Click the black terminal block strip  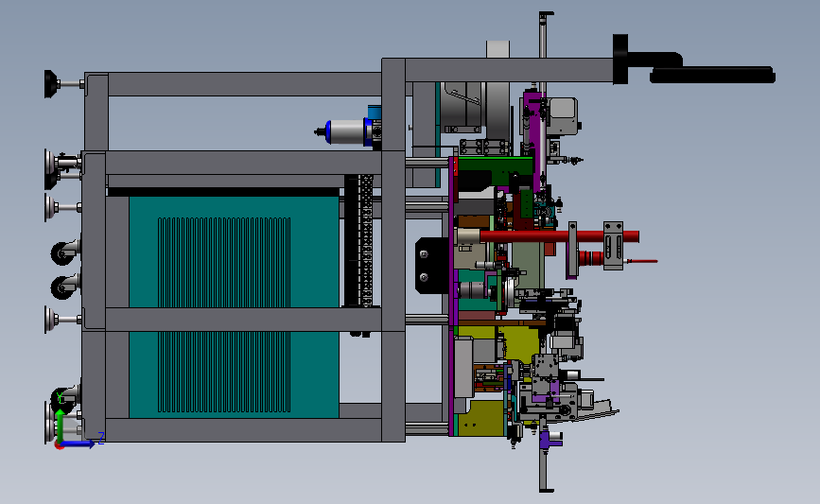[x=358, y=241]
